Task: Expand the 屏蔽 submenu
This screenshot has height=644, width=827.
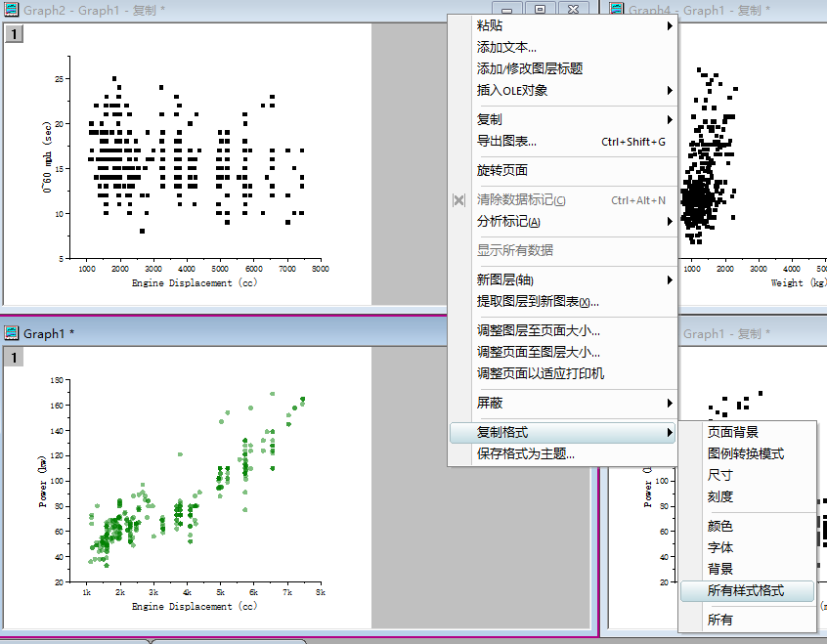Action: point(670,403)
